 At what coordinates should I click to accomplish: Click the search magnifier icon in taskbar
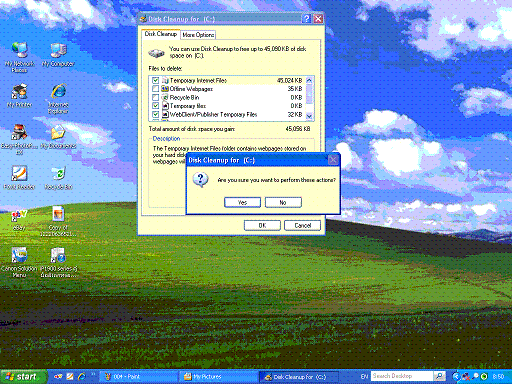click(440, 376)
